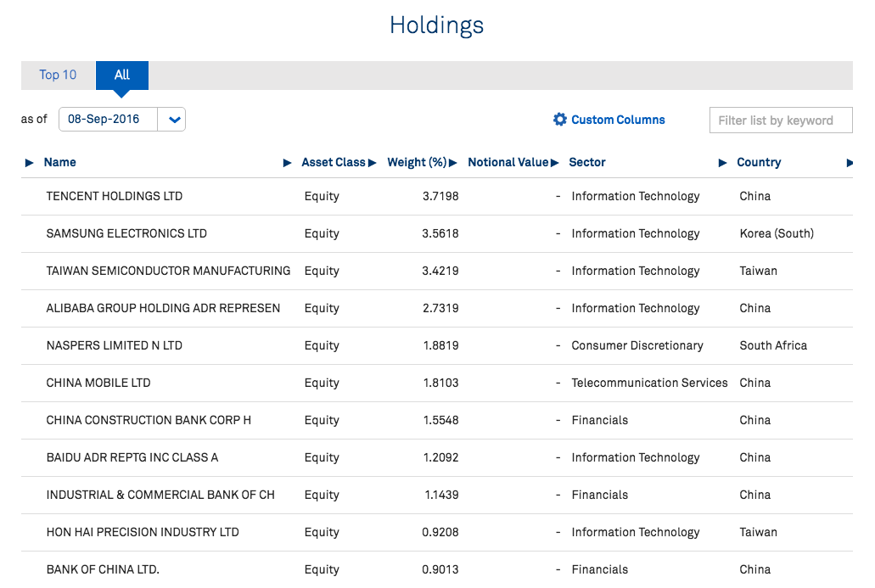Click the sort arrow before Country header
Screen dimensions: 875x588
tap(723, 163)
